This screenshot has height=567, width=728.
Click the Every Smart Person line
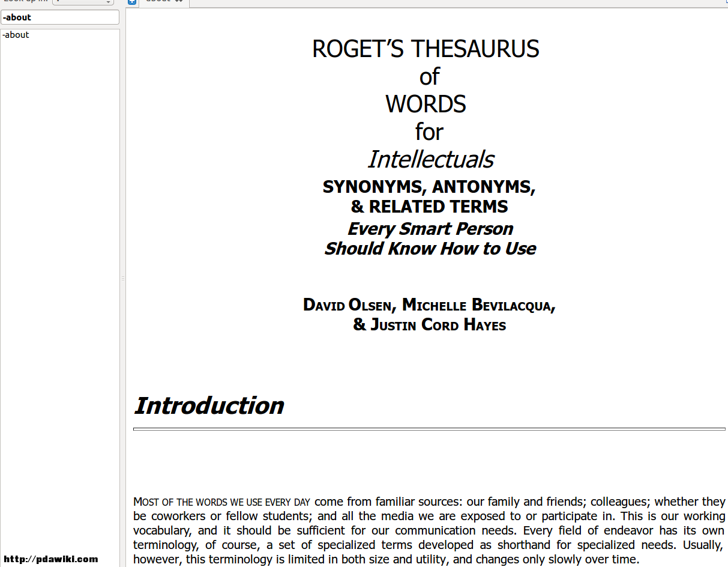(x=430, y=229)
